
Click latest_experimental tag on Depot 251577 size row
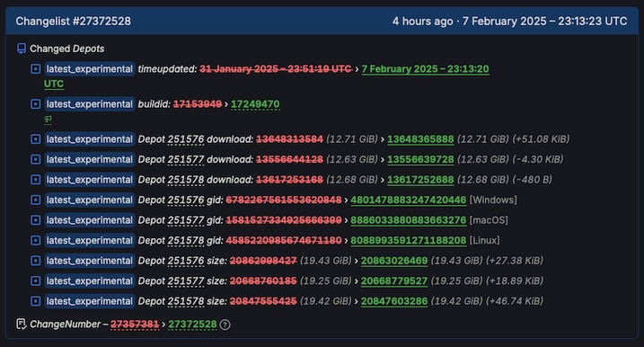click(90, 280)
